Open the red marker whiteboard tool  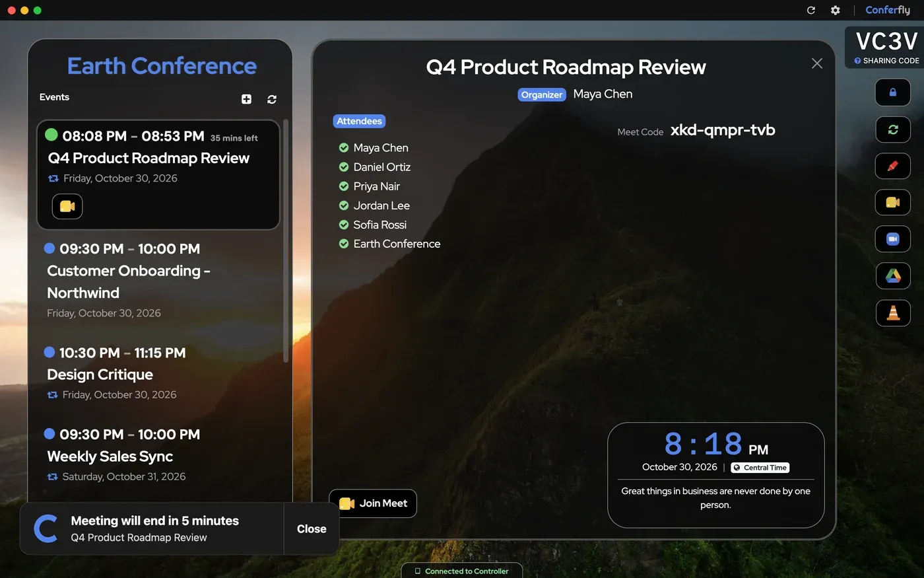point(893,166)
